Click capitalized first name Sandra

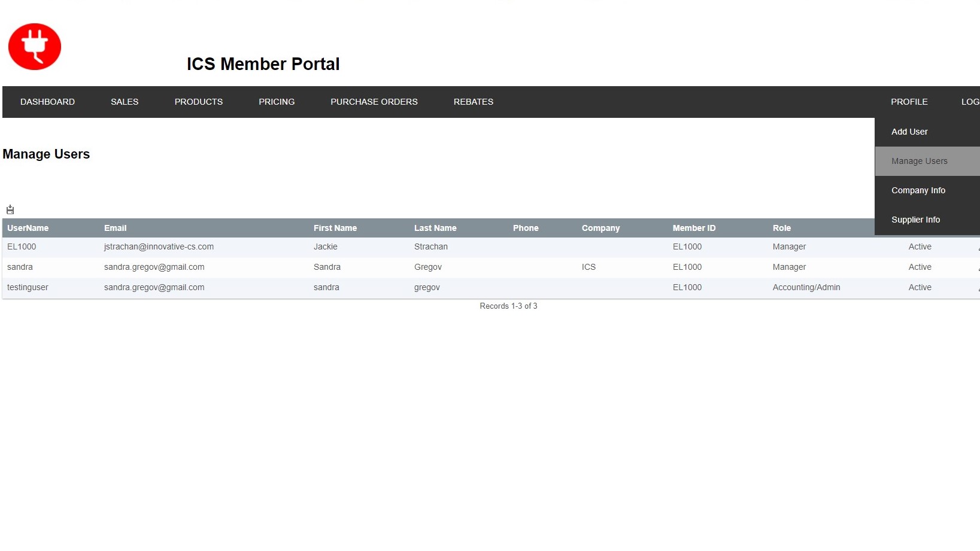pos(327,267)
